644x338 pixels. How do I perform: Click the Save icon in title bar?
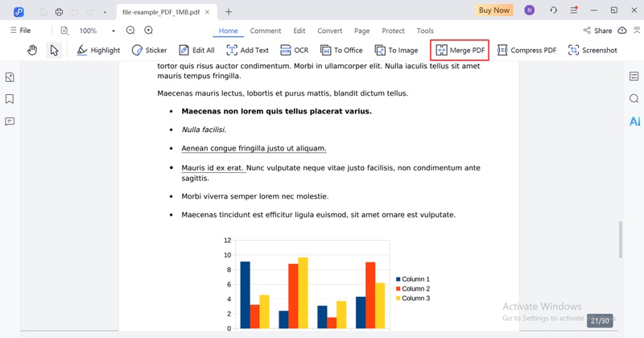pyautogui.click(x=43, y=12)
